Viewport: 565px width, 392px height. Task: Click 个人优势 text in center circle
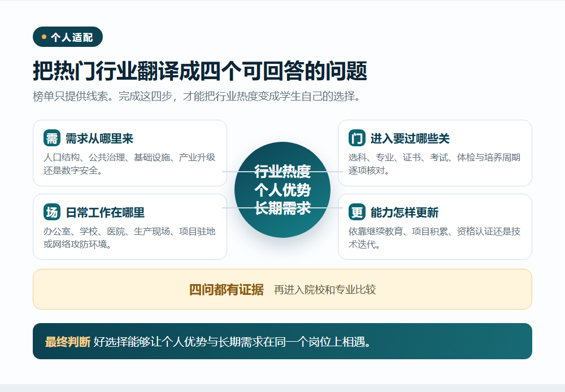[x=282, y=190]
